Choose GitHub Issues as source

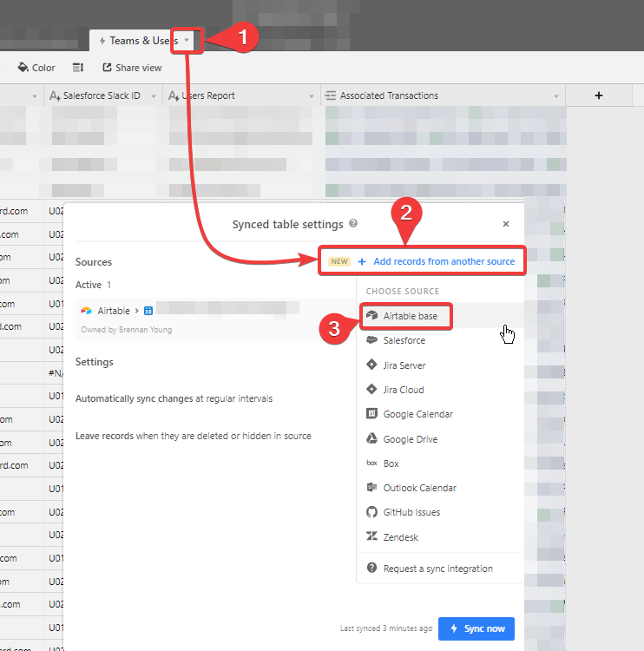point(440,512)
